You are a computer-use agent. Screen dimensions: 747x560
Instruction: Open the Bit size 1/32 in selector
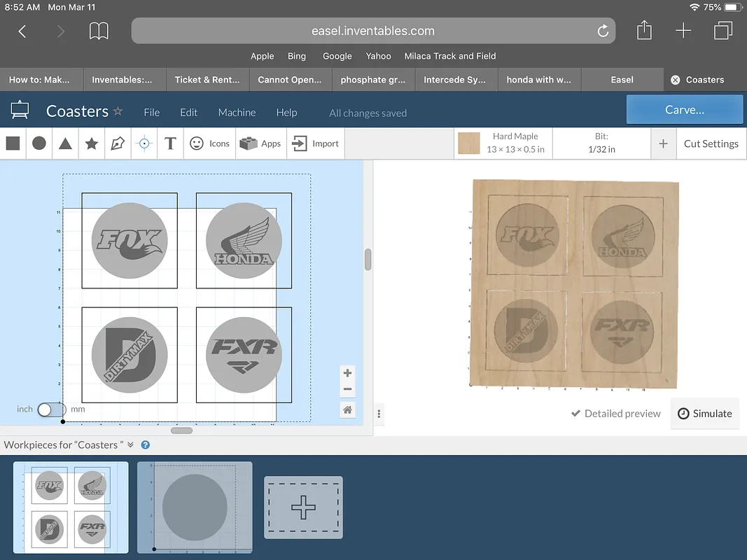coord(601,143)
